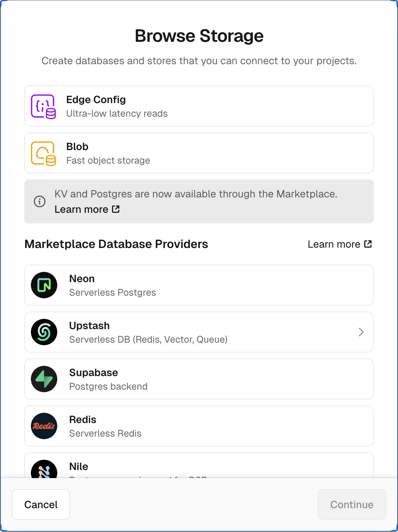Image resolution: width=398 pixels, height=532 pixels.
Task: Click the Neon logo icon
Action: (x=44, y=285)
